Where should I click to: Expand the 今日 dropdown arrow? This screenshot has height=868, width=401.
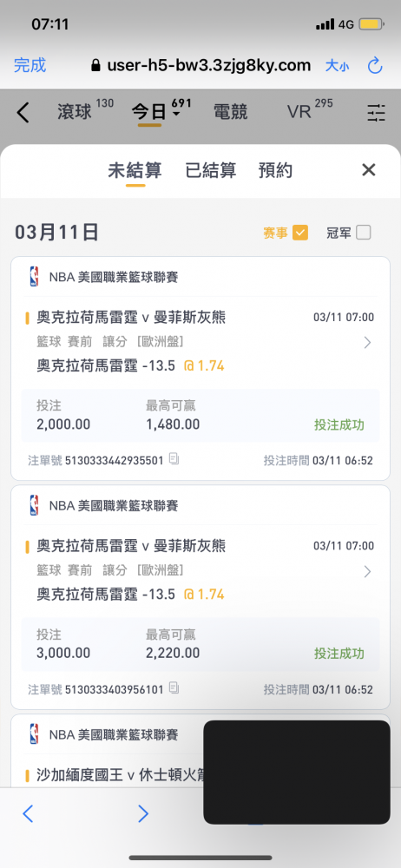point(176,114)
